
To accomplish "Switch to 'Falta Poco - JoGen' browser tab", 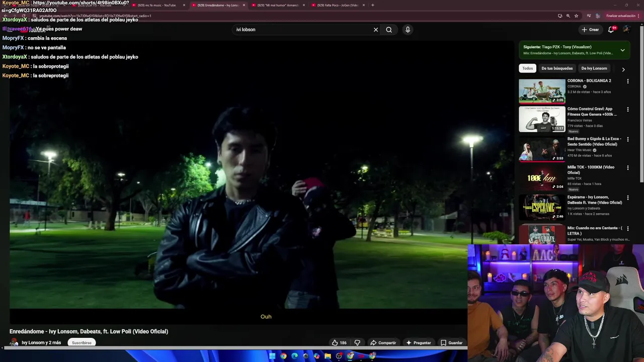I will (337, 5).
